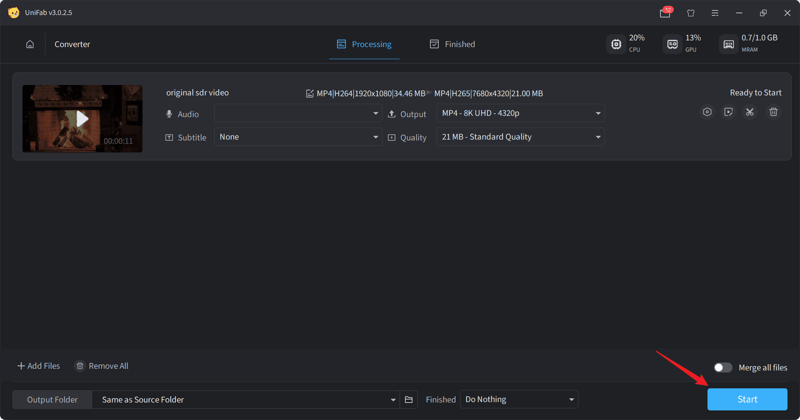Viewport: 800px width, 420px height.
Task: Delete the video with trash icon
Action: pos(773,112)
